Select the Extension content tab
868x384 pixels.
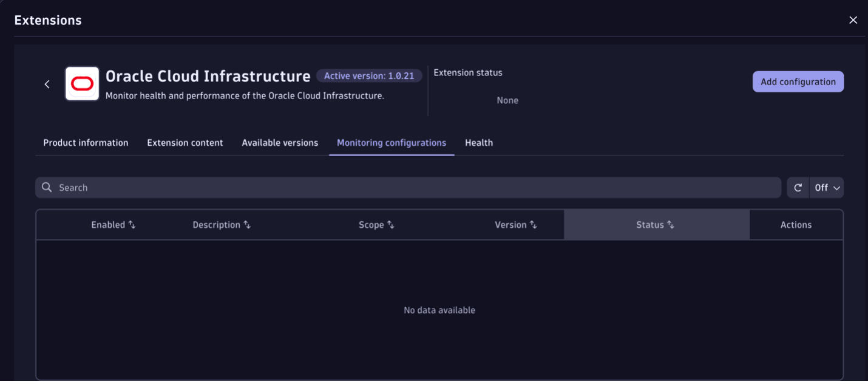[185, 142]
